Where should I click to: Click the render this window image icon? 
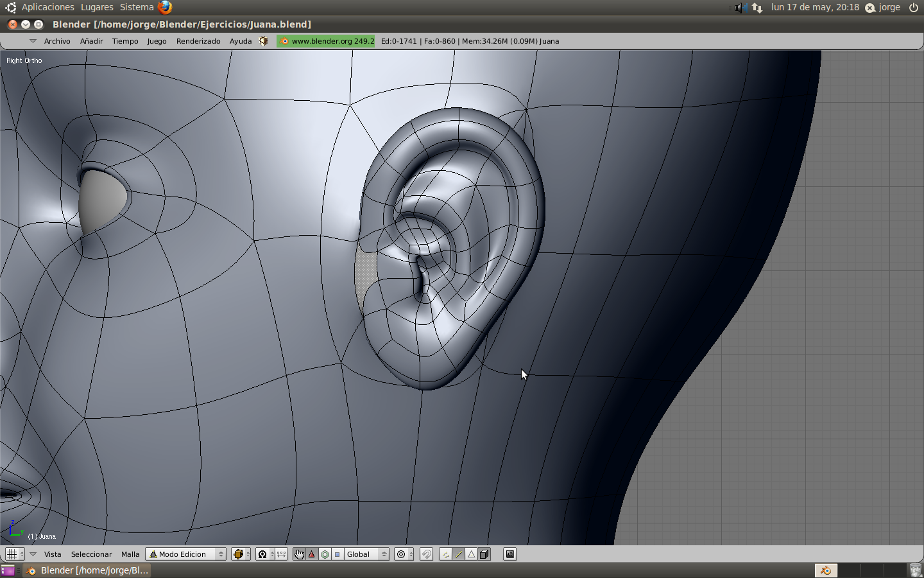click(509, 554)
